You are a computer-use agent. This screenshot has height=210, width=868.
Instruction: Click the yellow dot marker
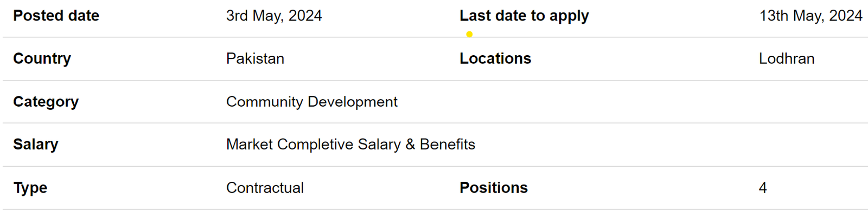tap(469, 34)
